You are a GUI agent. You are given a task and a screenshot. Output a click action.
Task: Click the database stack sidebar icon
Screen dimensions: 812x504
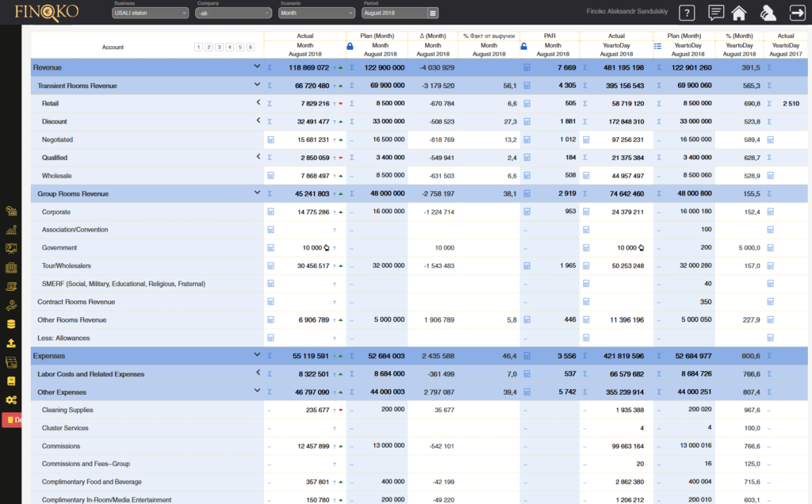point(11,324)
